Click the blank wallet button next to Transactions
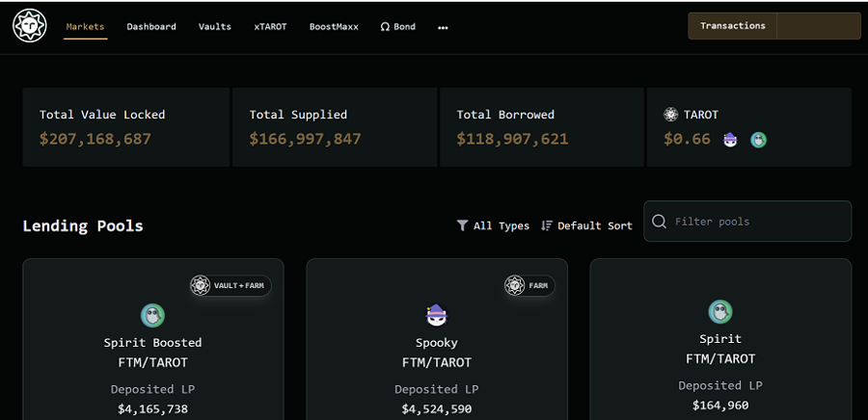Screen dimensions: 868x420 (819, 26)
